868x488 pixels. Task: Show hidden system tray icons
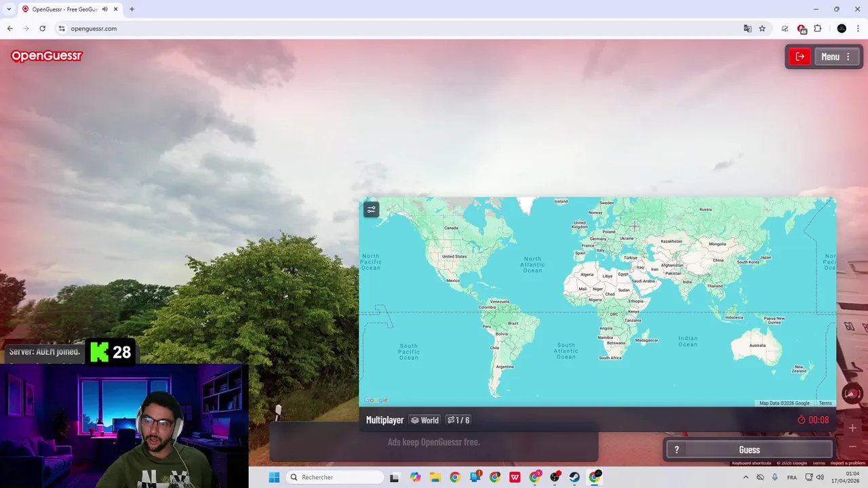[x=745, y=477]
